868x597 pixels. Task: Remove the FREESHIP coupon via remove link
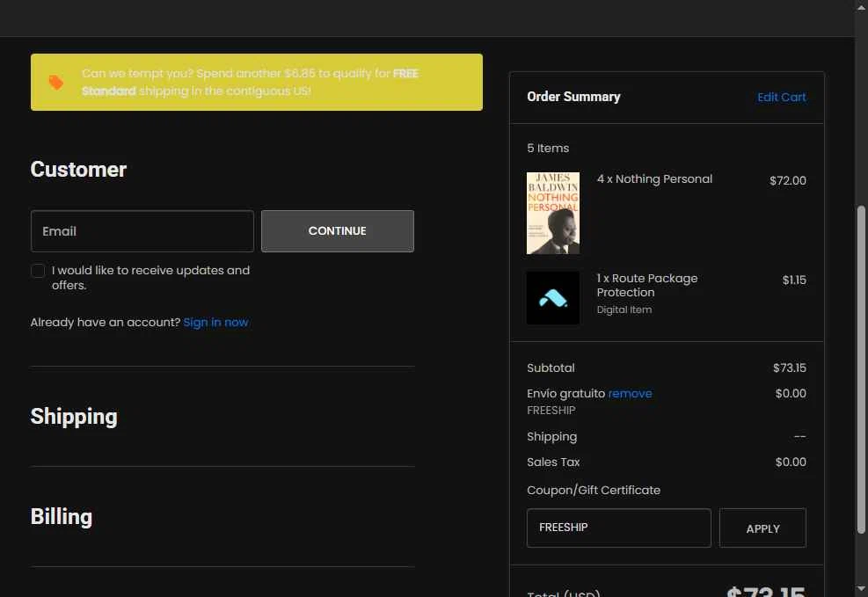(630, 393)
